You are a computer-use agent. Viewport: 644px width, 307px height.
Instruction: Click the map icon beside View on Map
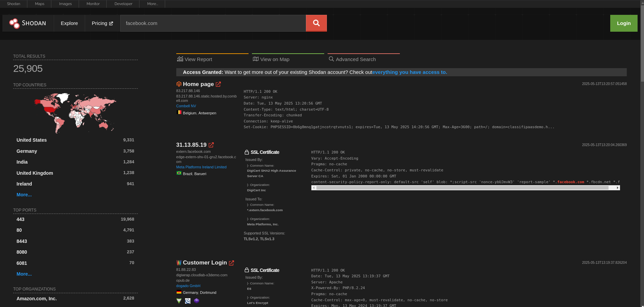click(x=256, y=59)
